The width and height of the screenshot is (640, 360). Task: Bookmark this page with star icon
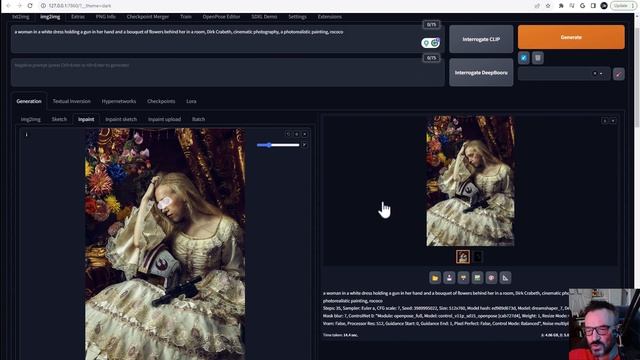click(x=548, y=6)
